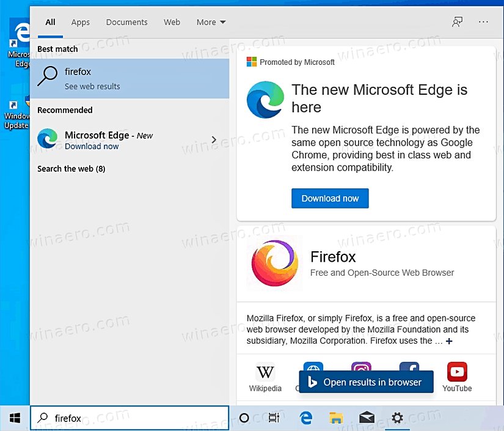Open the feedback icon near the top right
Image resolution: width=504 pixels, height=431 pixels.
coord(457,22)
